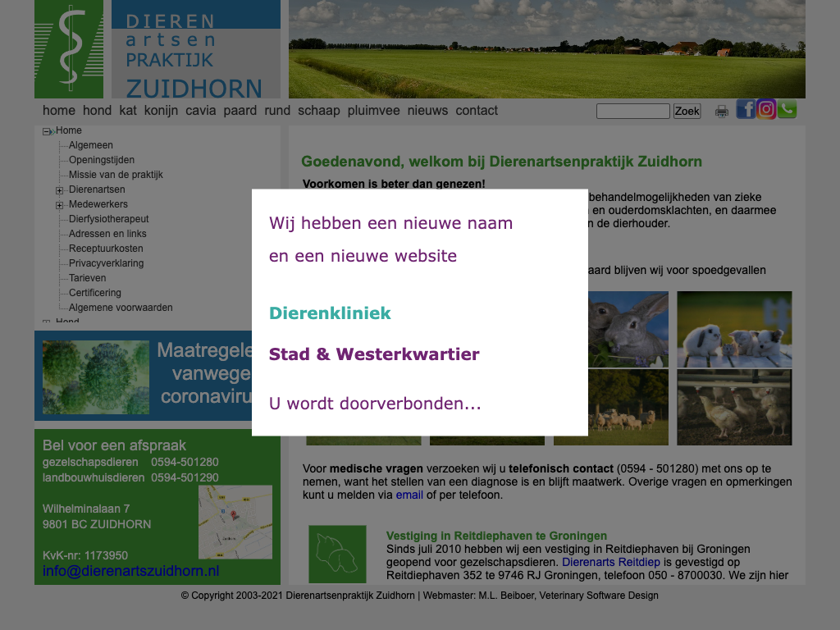Viewport: 840px width, 630px height.
Task: Click the Zoek search button
Action: 687,111
